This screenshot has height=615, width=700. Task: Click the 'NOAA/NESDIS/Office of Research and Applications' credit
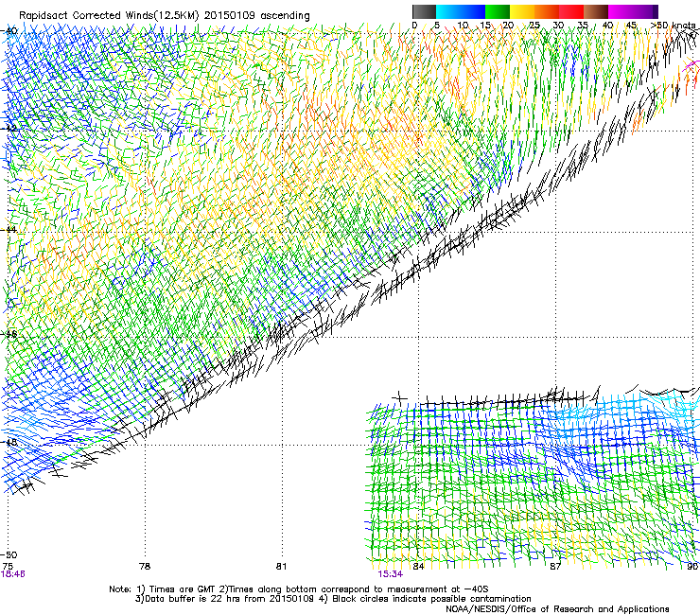(x=557, y=609)
